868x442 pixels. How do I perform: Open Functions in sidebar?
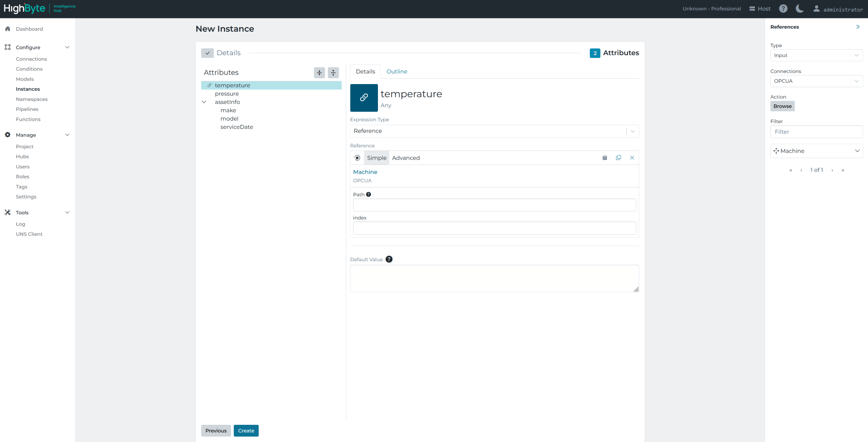pos(28,119)
